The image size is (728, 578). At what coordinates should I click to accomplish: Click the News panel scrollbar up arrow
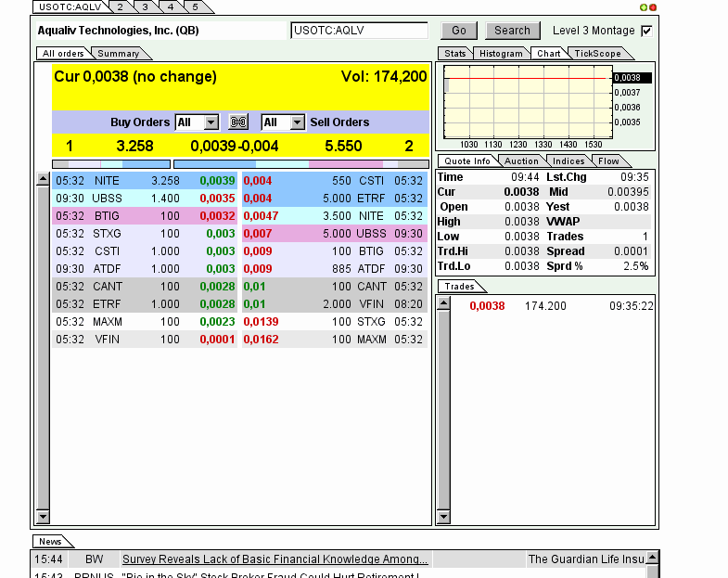click(652, 558)
